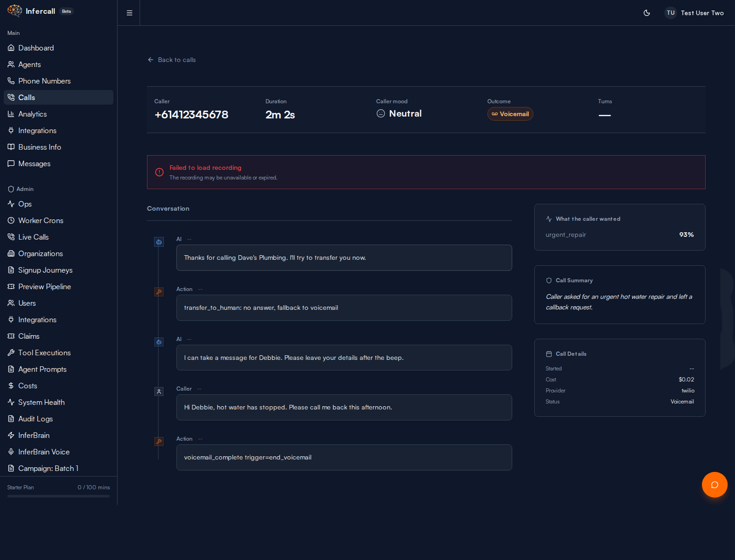Click the Starter Plan usage bar
Image resolution: width=735 pixels, height=560 pixels.
pyautogui.click(x=58, y=496)
